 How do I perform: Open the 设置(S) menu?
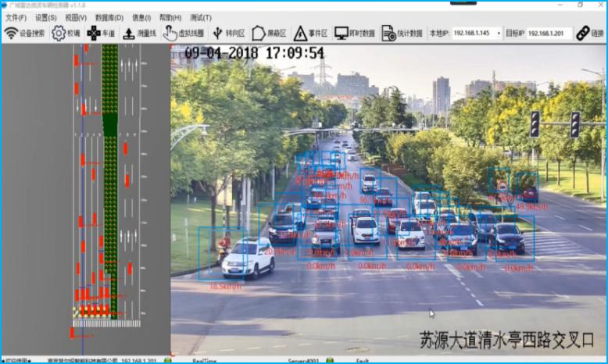[45, 17]
